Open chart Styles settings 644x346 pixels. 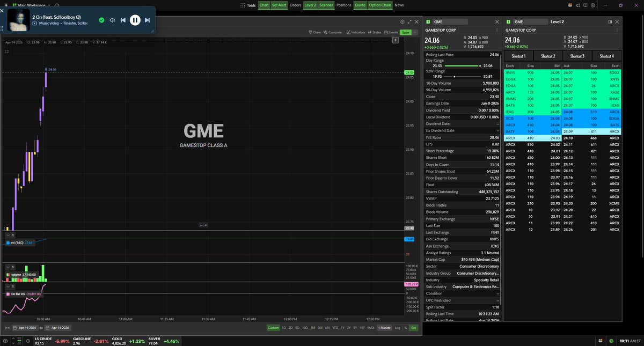click(375, 32)
